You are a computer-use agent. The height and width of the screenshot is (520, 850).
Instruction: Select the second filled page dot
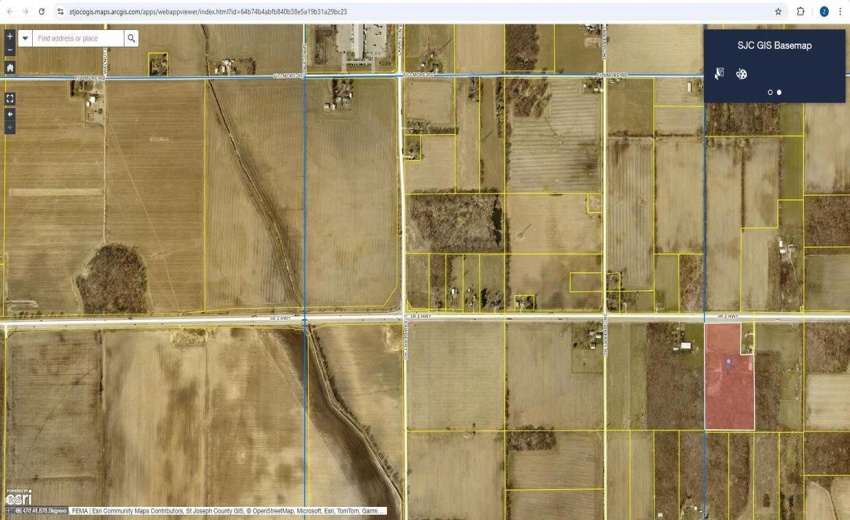[x=779, y=92]
